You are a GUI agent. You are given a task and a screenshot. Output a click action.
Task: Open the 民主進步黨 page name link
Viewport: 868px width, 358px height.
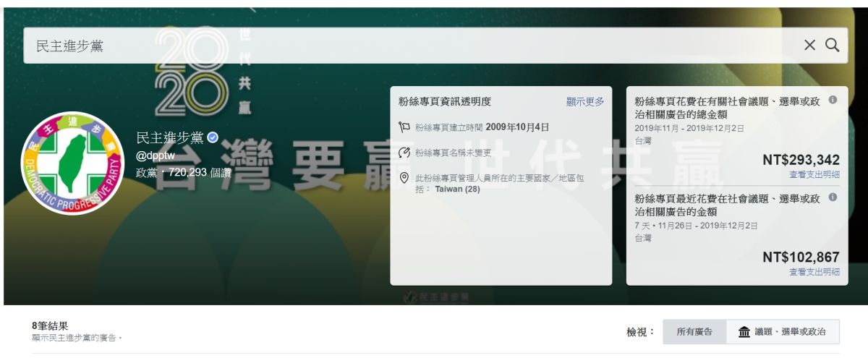(170, 138)
